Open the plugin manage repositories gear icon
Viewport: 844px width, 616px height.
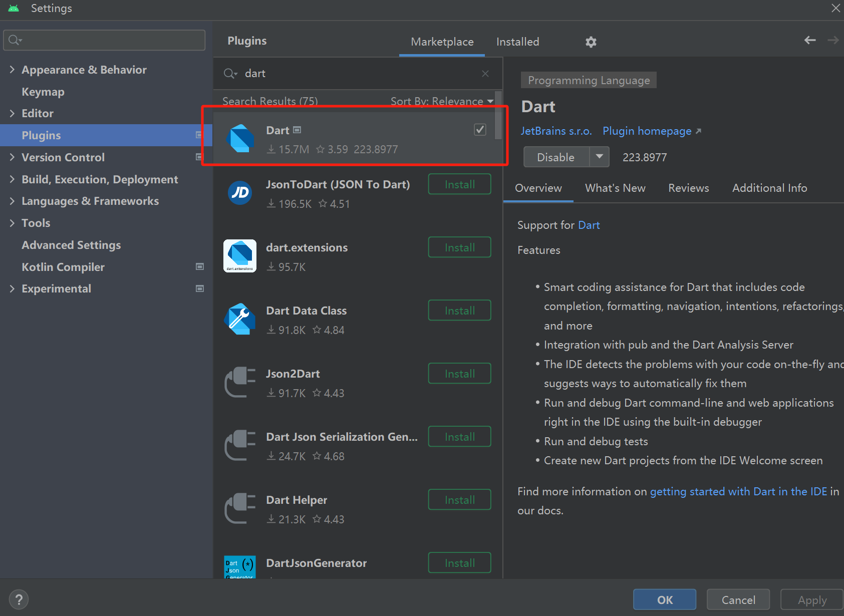(591, 42)
